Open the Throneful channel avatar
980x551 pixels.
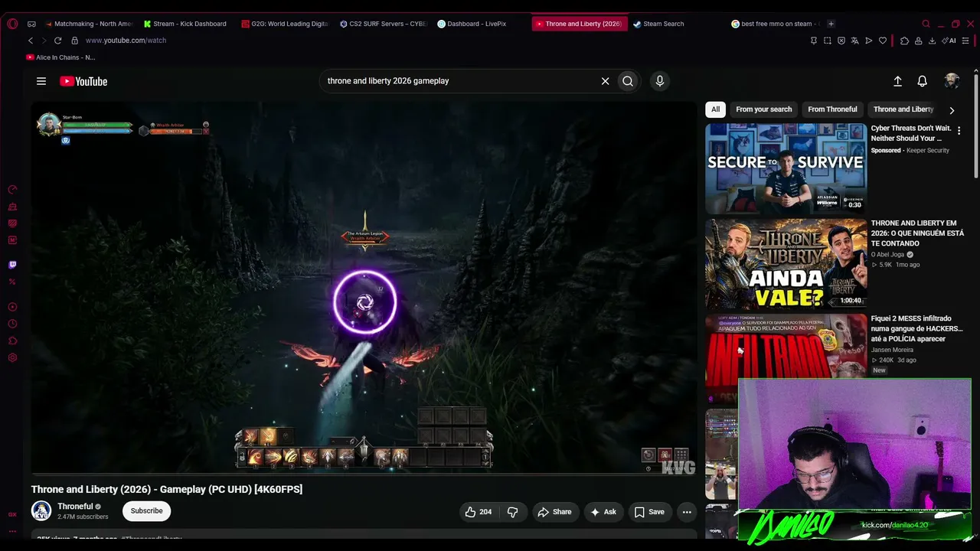[x=41, y=511]
